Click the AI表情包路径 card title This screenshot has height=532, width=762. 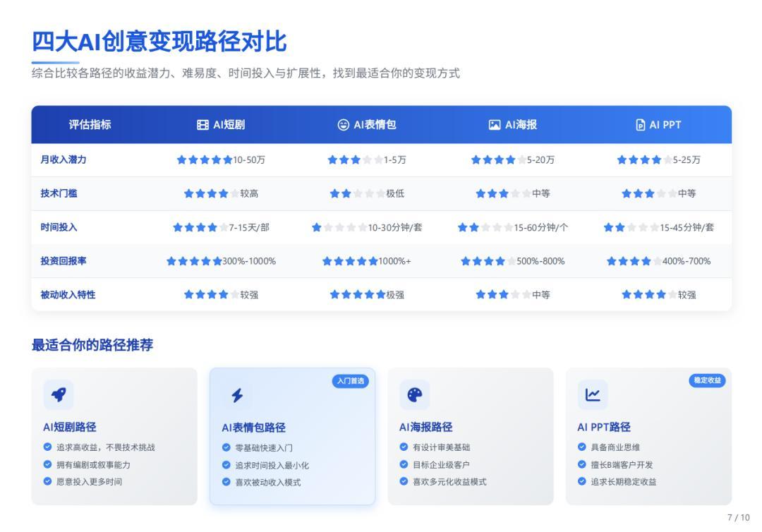(254, 428)
